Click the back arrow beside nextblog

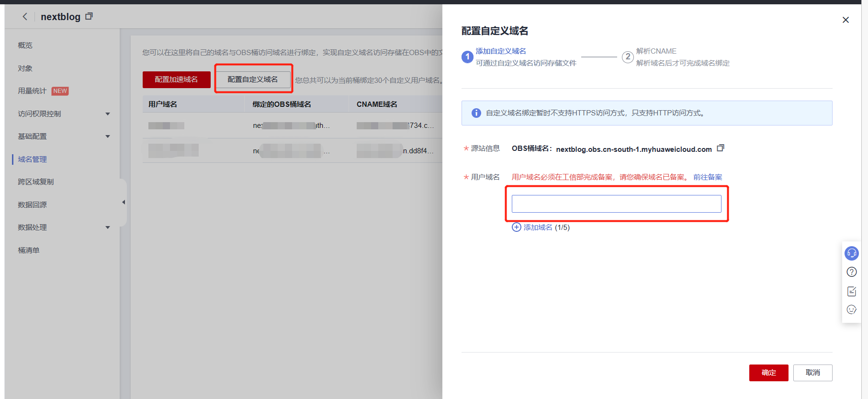tap(25, 17)
